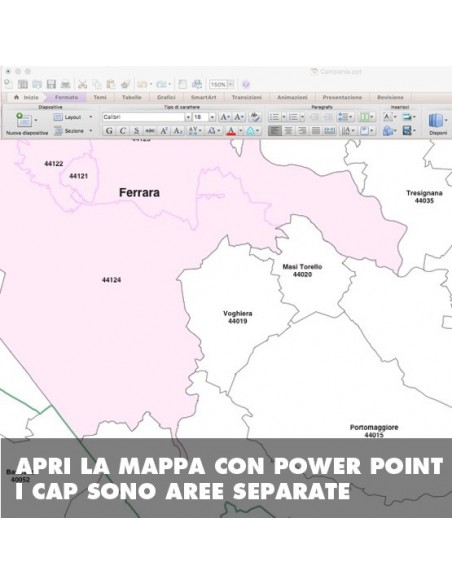Select left text alignment

274,130
